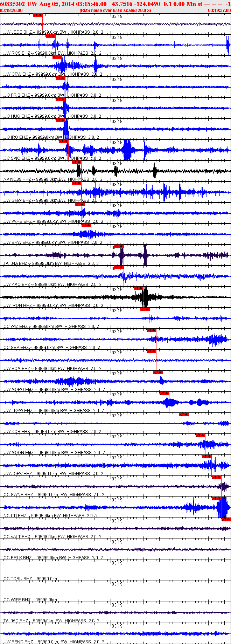Screen dimensions: 231x644
Task: Click the 'UW SOM EHZ' station label
Action: 17,369
